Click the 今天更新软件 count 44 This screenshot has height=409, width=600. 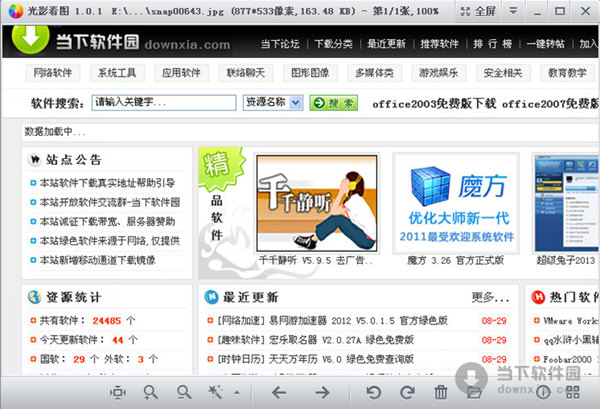[117, 340]
